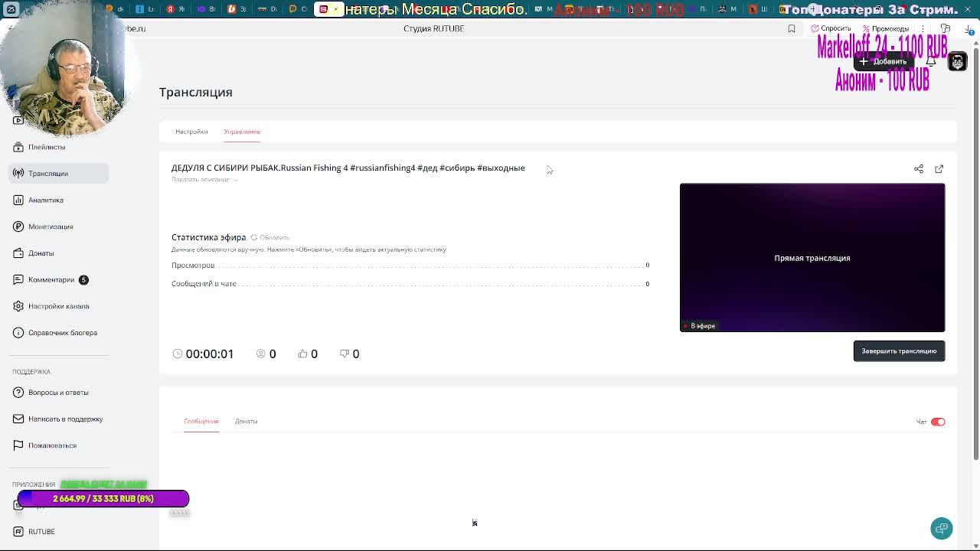This screenshot has width=980, height=551.
Task: Switch to the Настройки tab
Action: (x=191, y=132)
